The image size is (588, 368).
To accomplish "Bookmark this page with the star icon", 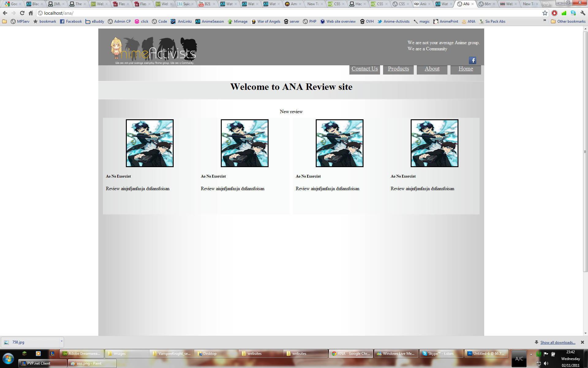I will coord(545,13).
